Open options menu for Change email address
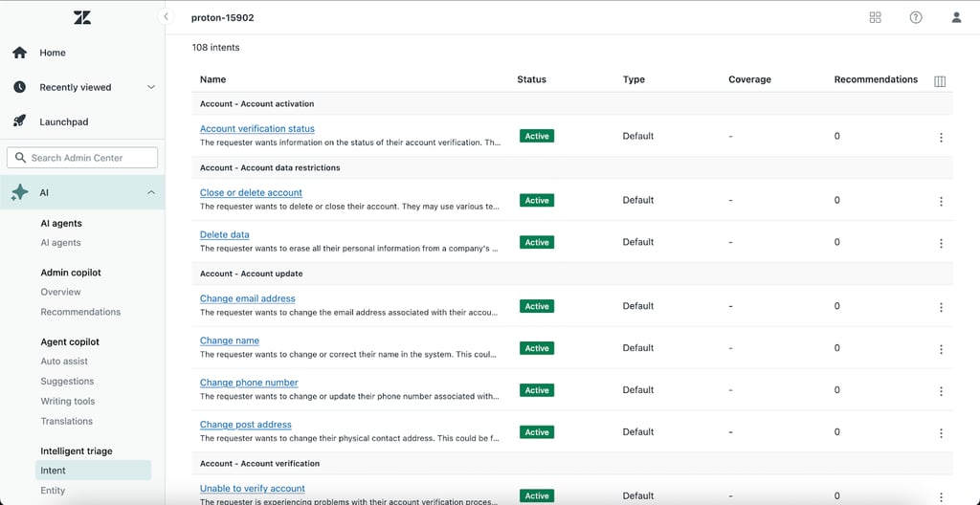The height and width of the screenshot is (505, 980). coord(941,307)
